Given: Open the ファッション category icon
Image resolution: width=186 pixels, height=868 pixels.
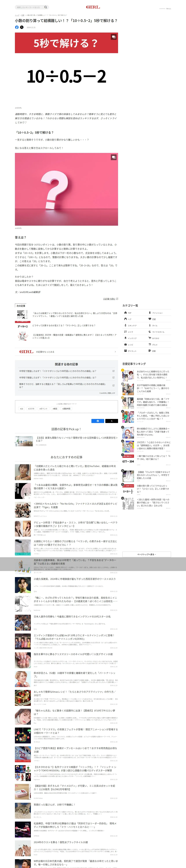Looking at the screenshot, I should (150, 313).
